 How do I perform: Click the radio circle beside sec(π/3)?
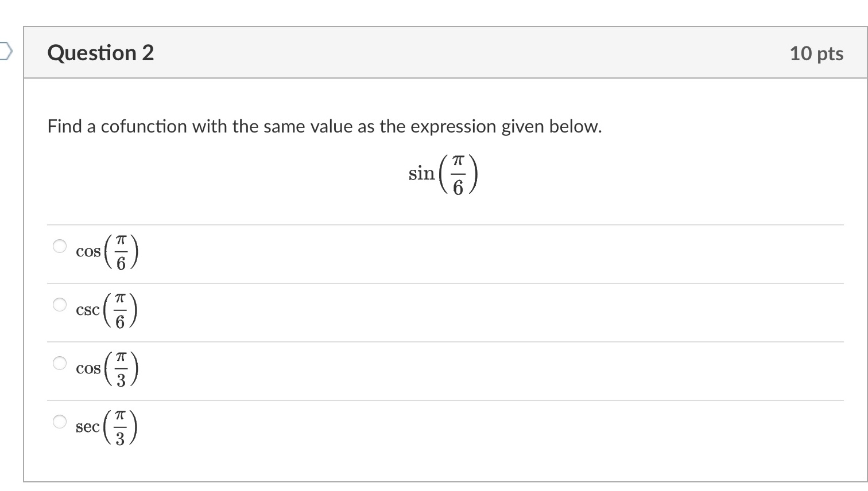pos(59,420)
